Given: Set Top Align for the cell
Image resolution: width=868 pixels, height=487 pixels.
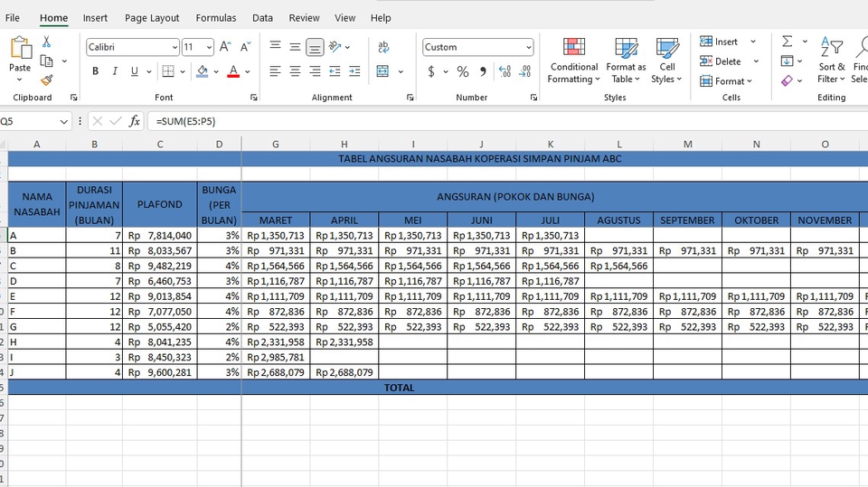Looking at the screenshot, I should 275,46.
